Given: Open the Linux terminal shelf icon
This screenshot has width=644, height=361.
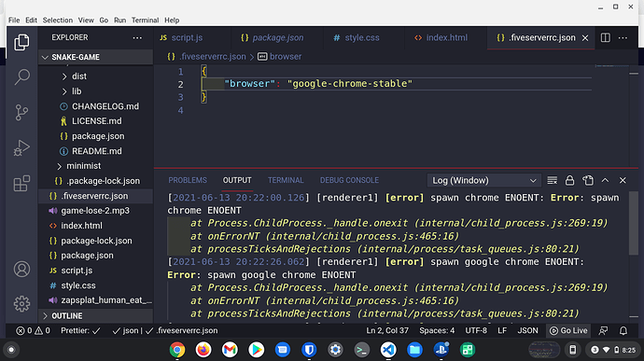Looking at the screenshot, I should point(361,350).
